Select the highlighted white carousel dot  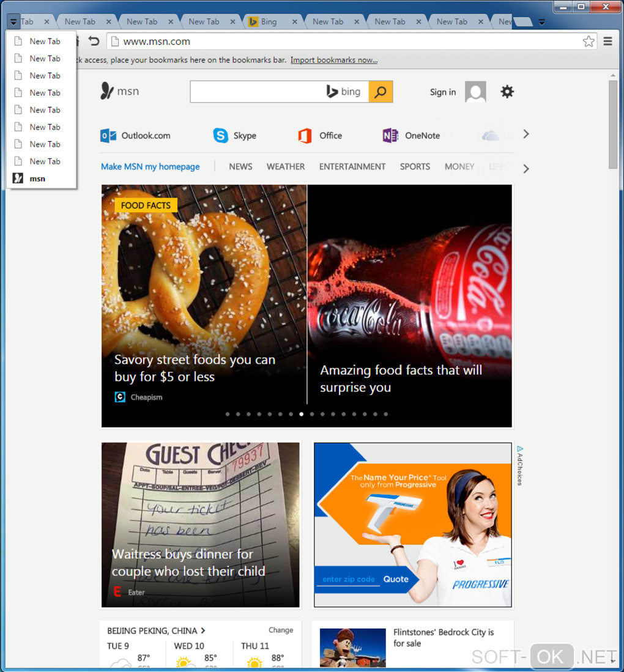(x=302, y=414)
